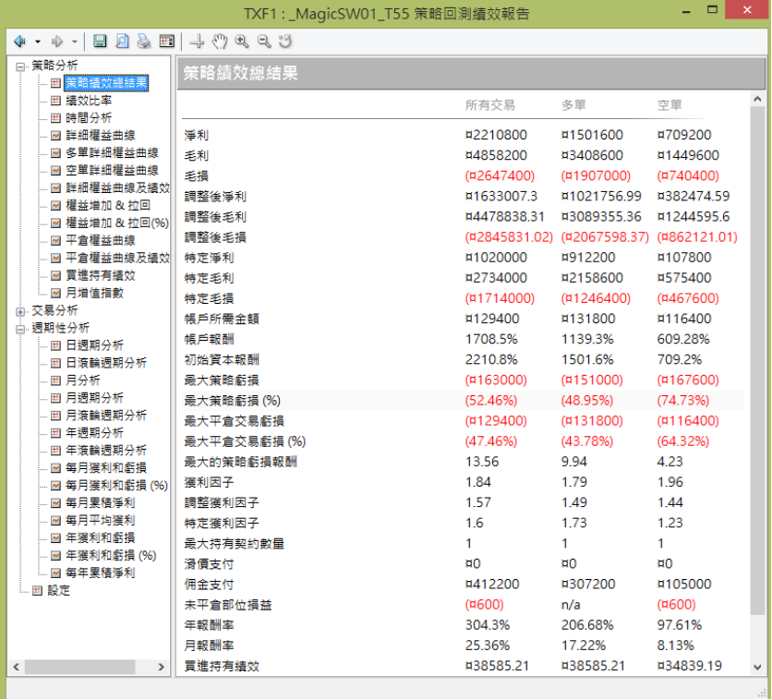Click tree panel scroll left arrow
This screenshot has width=772, height=700.
tap(17, 667)
